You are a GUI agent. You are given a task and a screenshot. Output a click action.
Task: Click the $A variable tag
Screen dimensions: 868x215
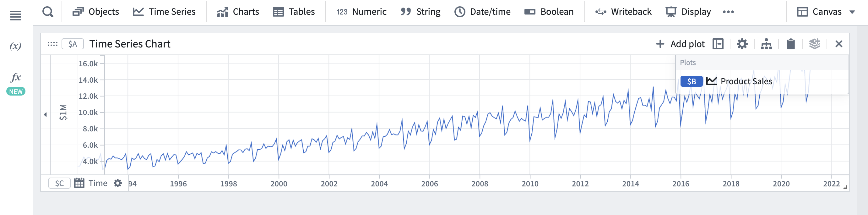click(73, 44)
